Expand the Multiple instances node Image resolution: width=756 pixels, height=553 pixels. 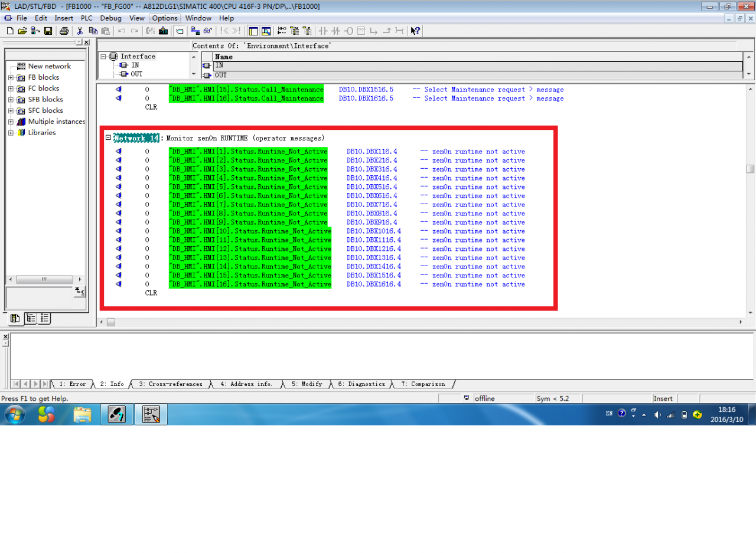[x=11, y=122]
